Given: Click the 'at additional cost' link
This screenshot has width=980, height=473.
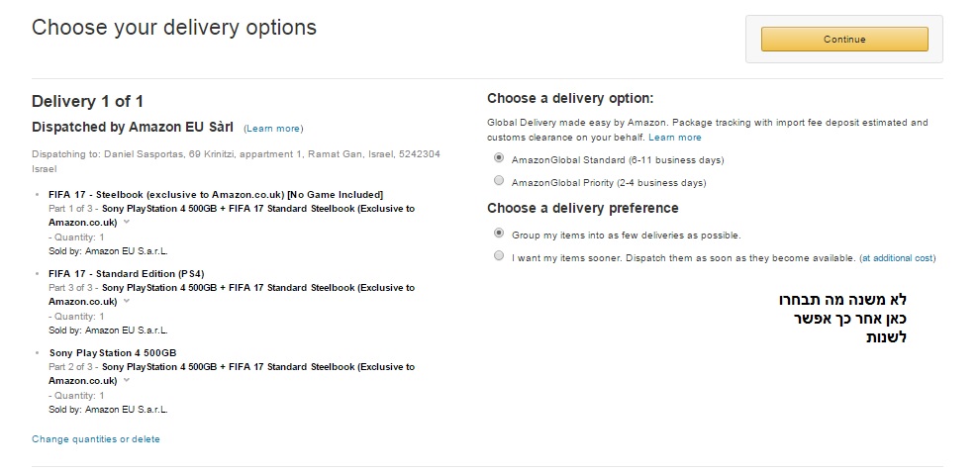Looking at the screenshot, I should (897, 258).
